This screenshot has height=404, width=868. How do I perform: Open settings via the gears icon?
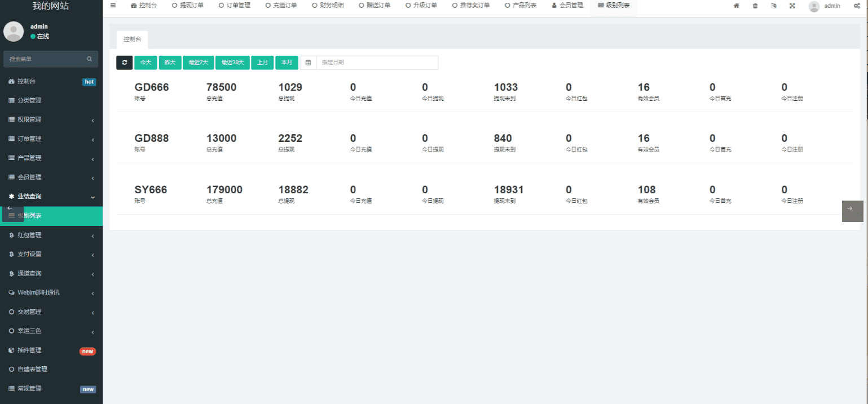(856, 6)
